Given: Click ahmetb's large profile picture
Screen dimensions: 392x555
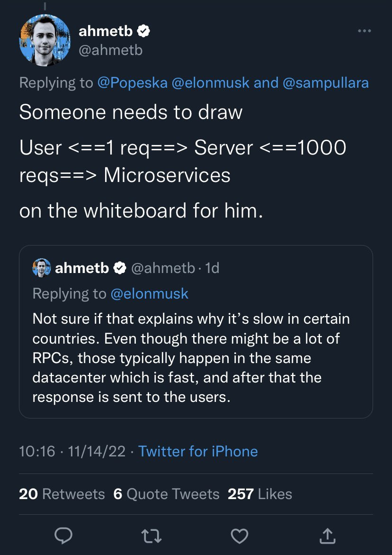Looking at the screenshot, I should point(45,40).
